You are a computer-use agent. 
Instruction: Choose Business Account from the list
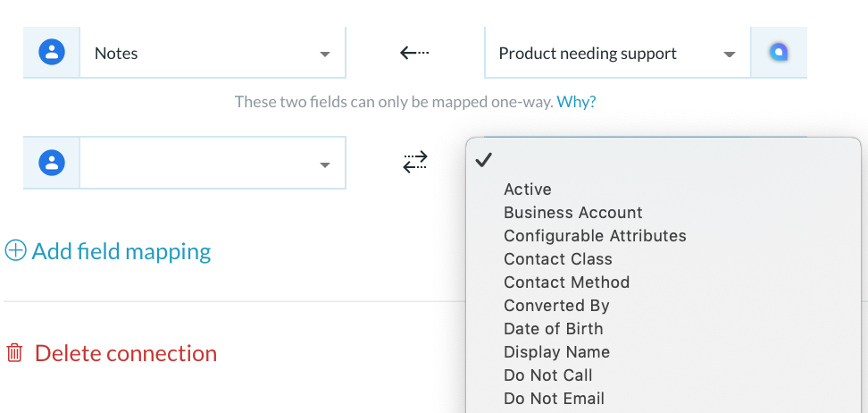[573, 213]
